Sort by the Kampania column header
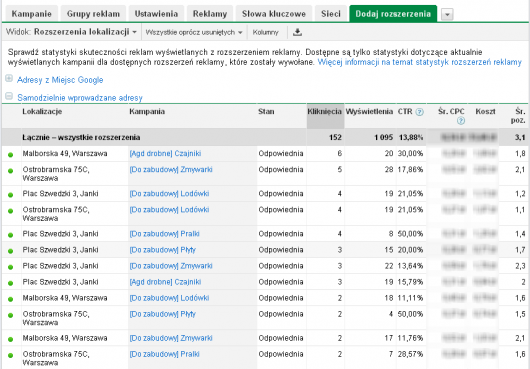 (147, 112)
